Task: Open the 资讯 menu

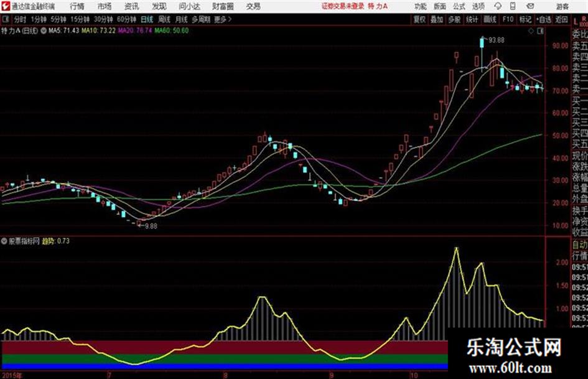Action: pos(131,6)
